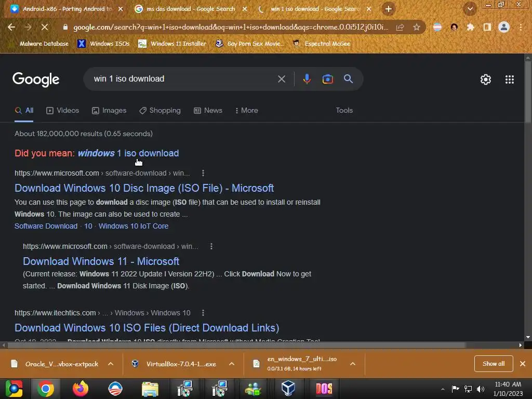Close the downloads bar
This screenshot has width=532, height=399.
523,364
